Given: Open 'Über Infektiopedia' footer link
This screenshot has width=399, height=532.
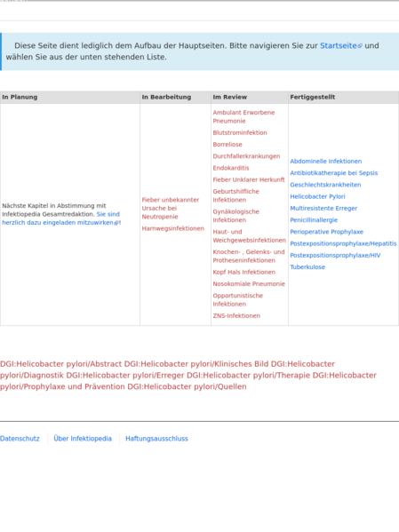Looking at the screenshot, I should pyautogui.click(x=83, y=439).
